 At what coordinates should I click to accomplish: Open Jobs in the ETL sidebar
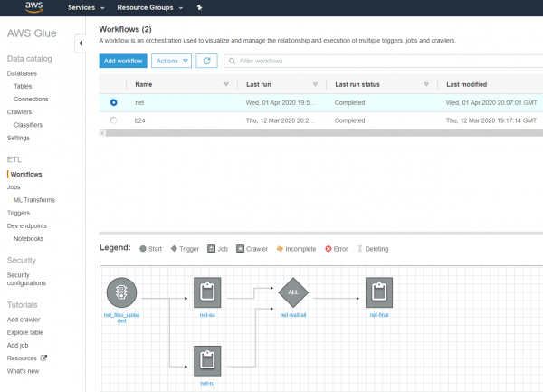coord(14,186)
